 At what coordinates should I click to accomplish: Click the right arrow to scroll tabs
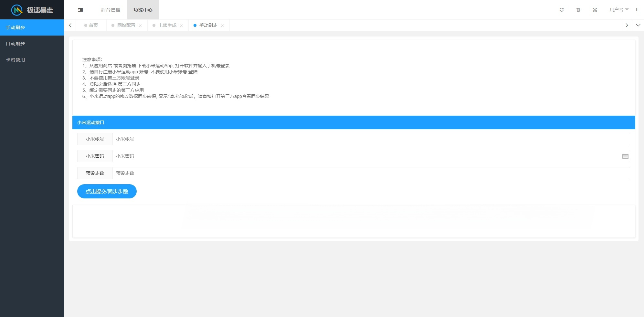pyautogui.click(x=627, y=25)
